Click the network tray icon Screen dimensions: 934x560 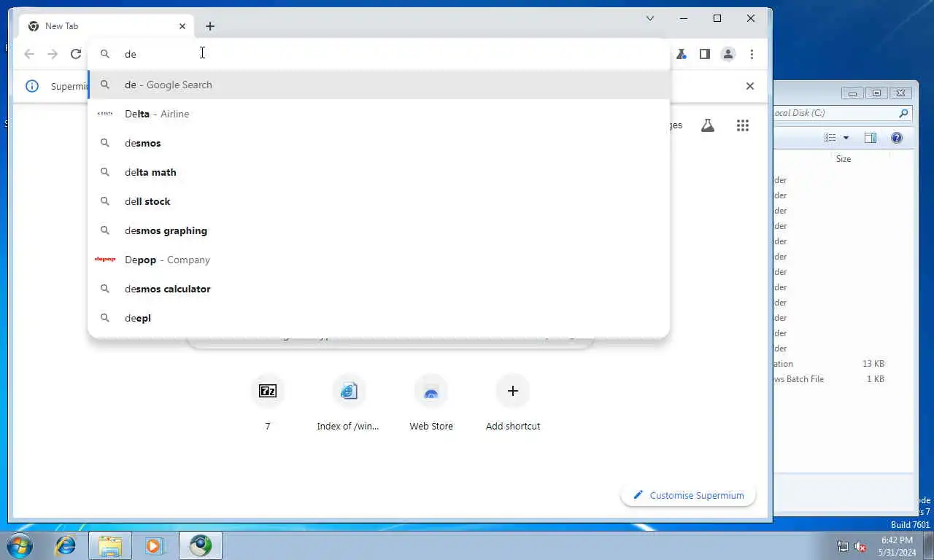(843, 546)
